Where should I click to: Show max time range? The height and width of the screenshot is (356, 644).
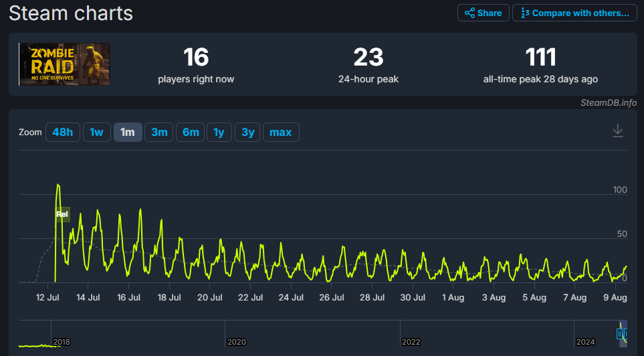[281, 132]
